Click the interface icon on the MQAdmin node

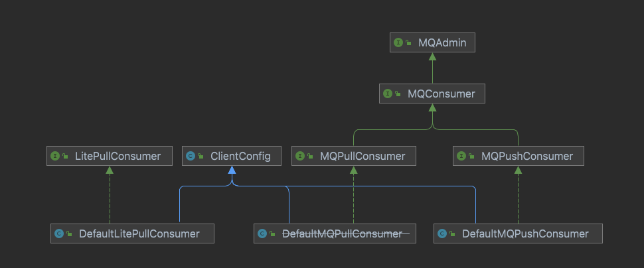398,42
